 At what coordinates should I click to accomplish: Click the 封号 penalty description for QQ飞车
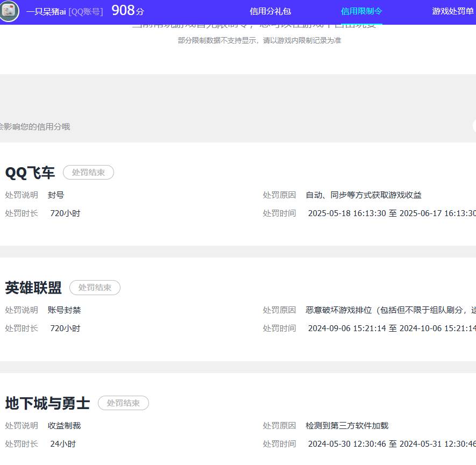55,195
